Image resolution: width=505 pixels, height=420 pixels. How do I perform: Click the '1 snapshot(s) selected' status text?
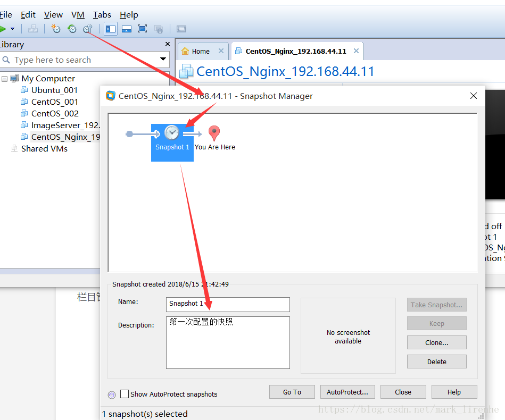pyautogui.click(x=145, y=414)
